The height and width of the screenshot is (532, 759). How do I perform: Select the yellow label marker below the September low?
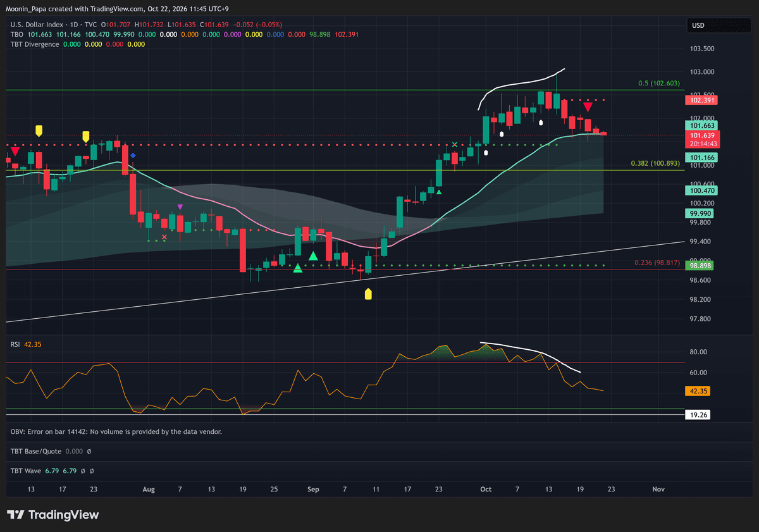click(369, 294)
